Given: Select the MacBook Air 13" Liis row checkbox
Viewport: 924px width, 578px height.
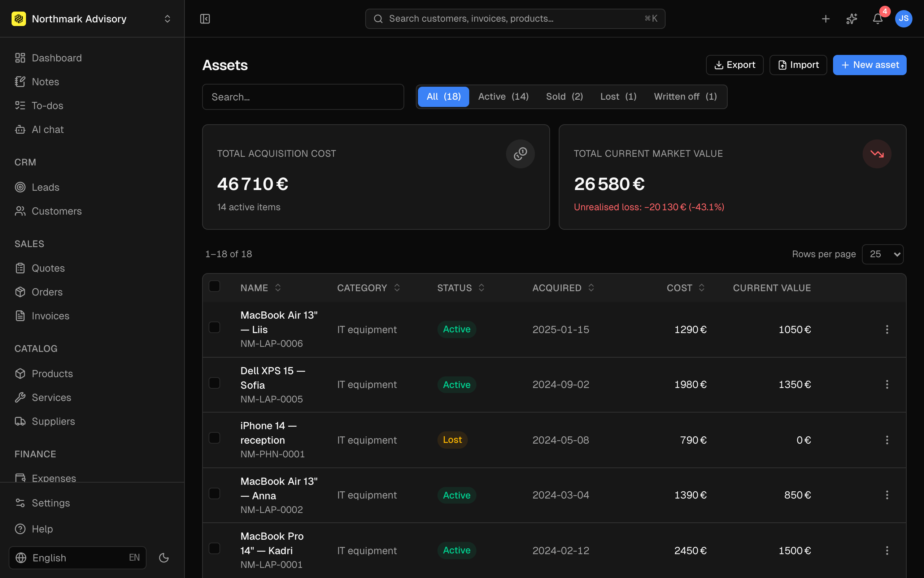Looking at the screenshot, I should coord(215,328).
